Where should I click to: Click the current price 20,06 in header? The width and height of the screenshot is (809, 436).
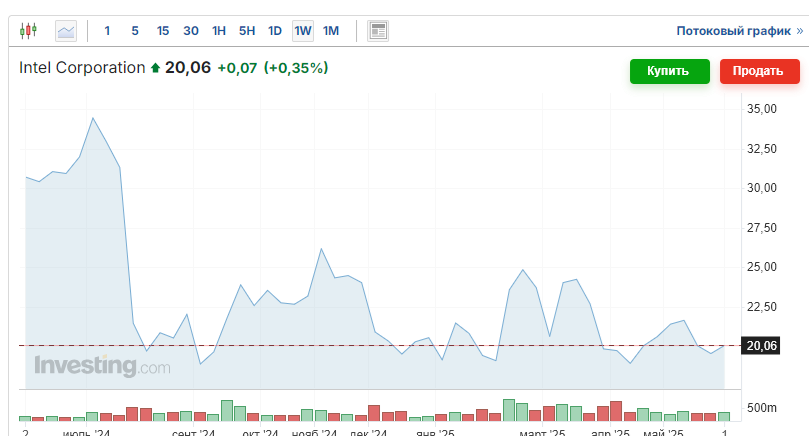(x=188, y=68)
